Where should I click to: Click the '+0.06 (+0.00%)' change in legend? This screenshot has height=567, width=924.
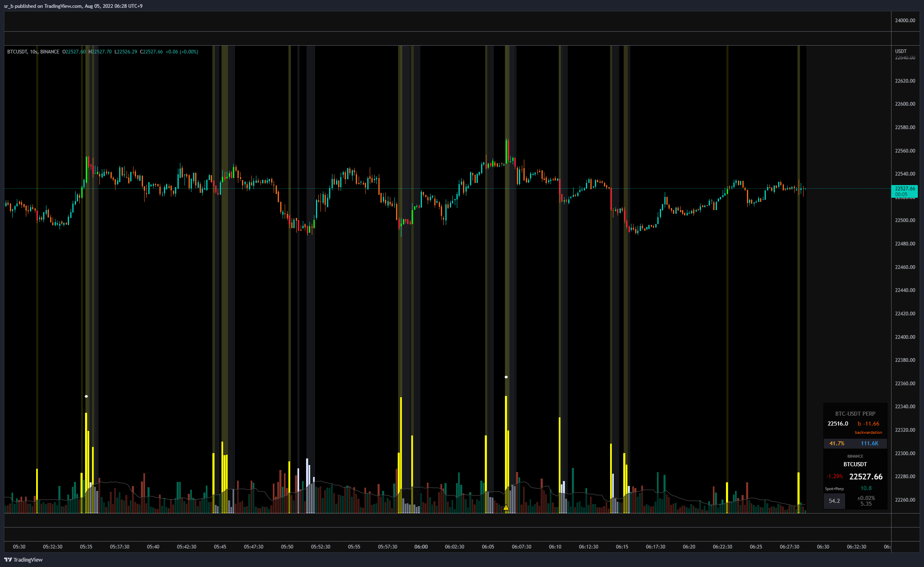(182, 52)
